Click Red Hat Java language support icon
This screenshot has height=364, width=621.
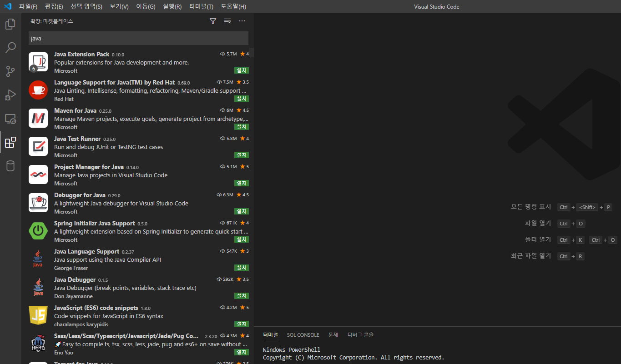(x=38, y=90)
